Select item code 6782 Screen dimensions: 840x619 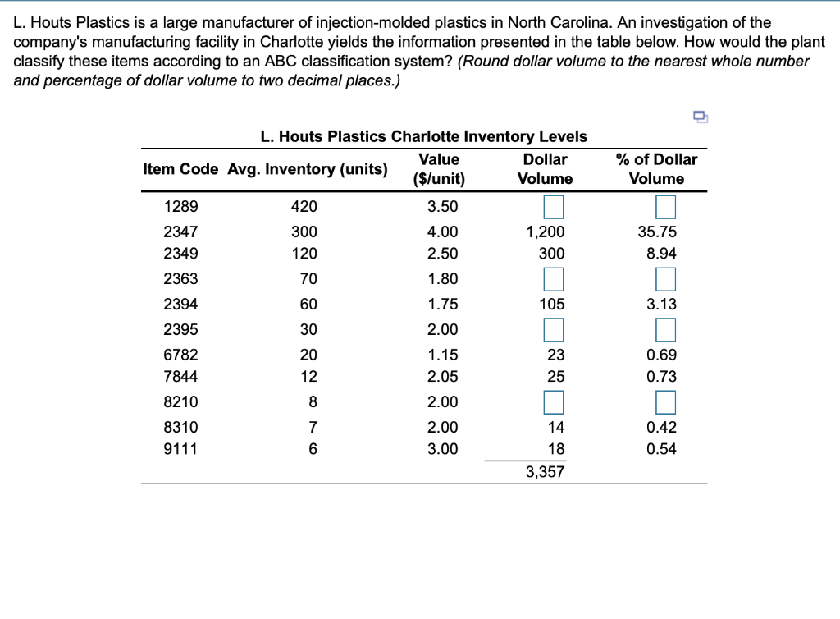(x=180, y=355)
